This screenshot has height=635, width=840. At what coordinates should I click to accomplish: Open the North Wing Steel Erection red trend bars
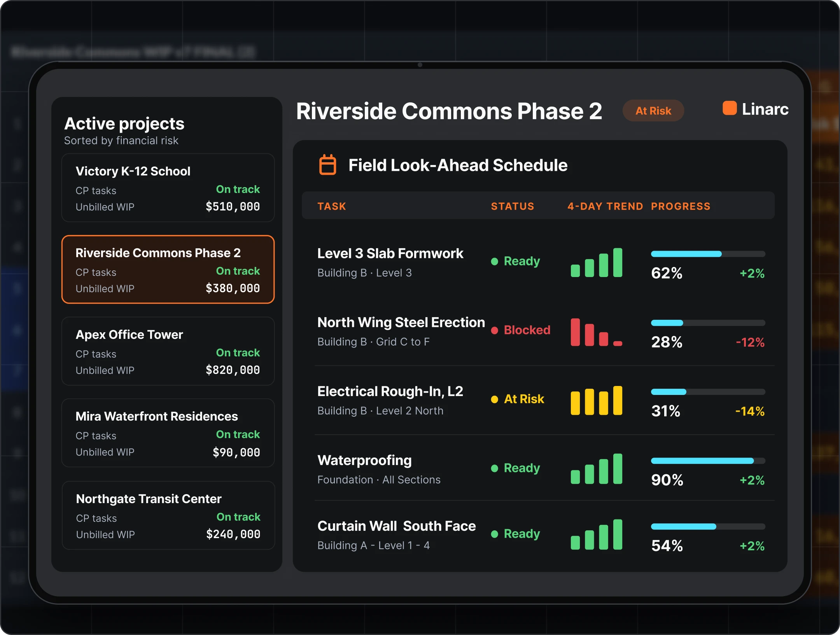(597, 332)
